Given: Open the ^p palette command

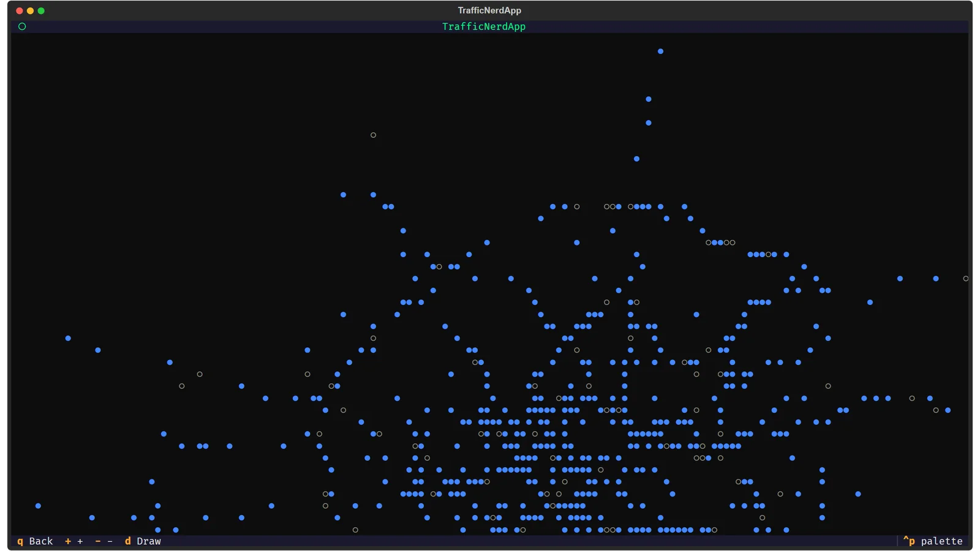Looking at the screenshot, I should click(x=933, y=541).
